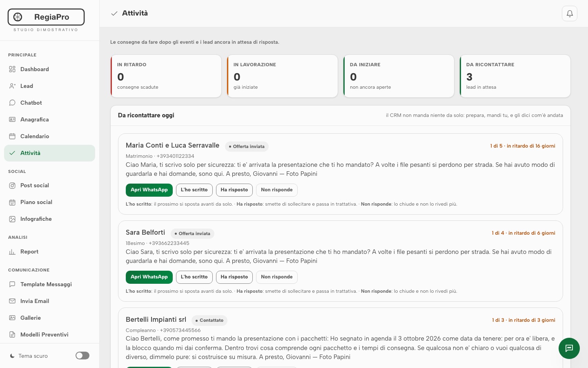Viewport: 588px width, 368px height.
Task: Click the Anagrafica ID card icon
Action: coord(12,119)
